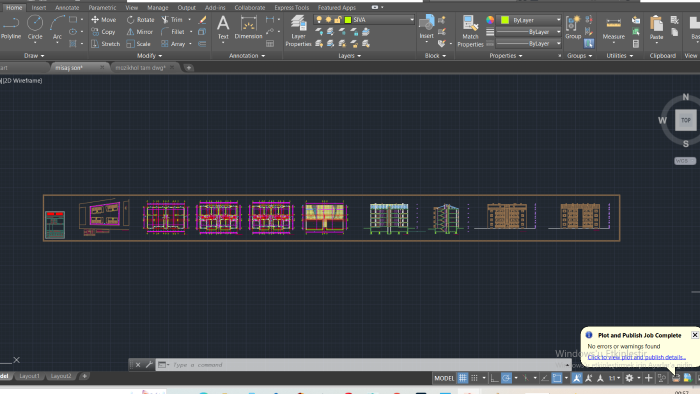Expand the Properties panel

point(506,56)
